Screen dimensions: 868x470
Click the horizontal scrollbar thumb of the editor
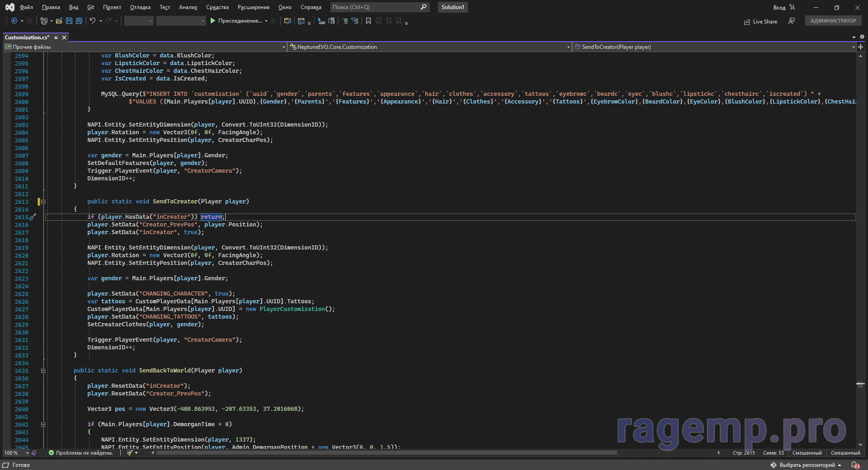tap(387, 452)
